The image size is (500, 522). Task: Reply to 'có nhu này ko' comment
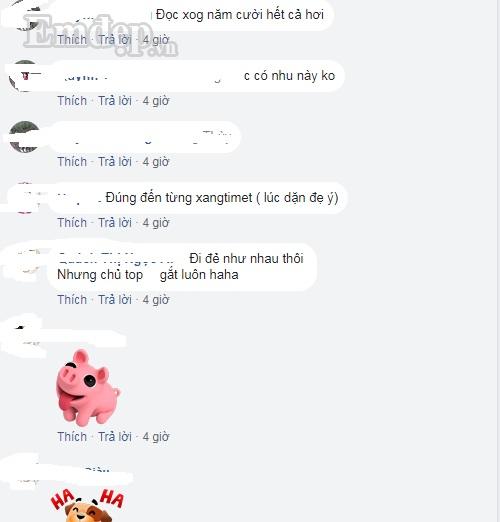pyautogui.click(x=115, y=101)
